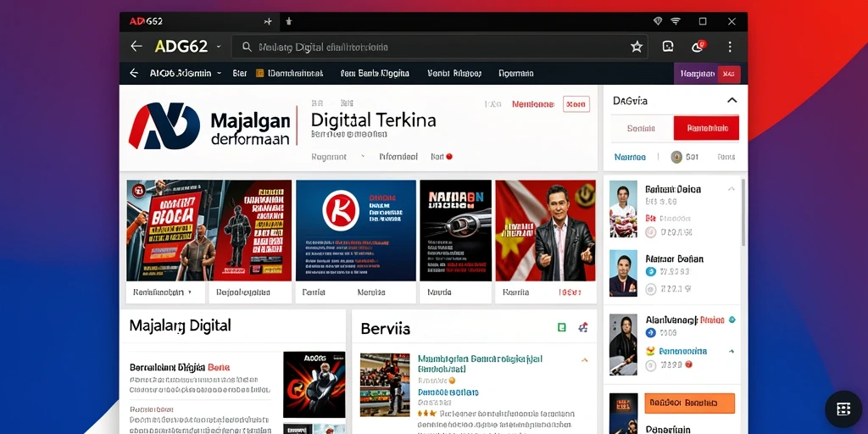This screenshot has height=434, width=868.
Task: Open the arrow beside the first card's caption
Action: point(190,292)
